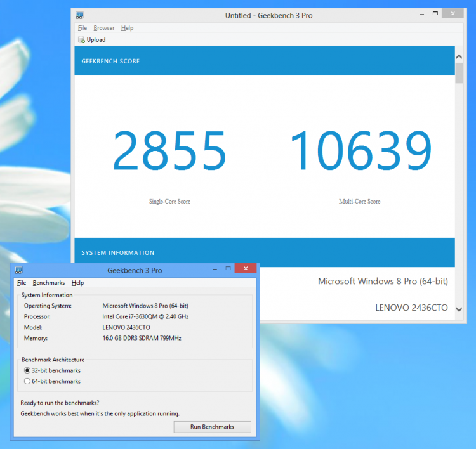Click scroll up arrow in results window
Image resolution: width=476 pixels, height=449 pixels.
459,56
